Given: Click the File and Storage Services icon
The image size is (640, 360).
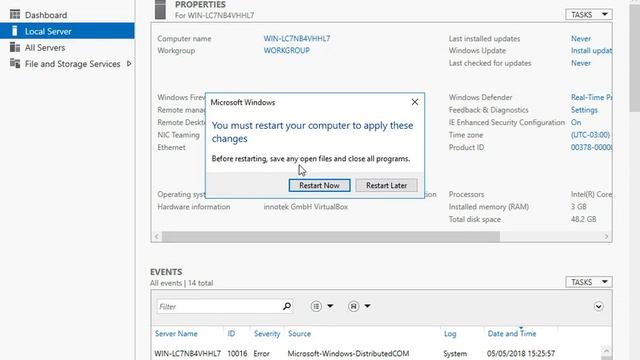Looking at the screenshot, I should coord(15,64).
